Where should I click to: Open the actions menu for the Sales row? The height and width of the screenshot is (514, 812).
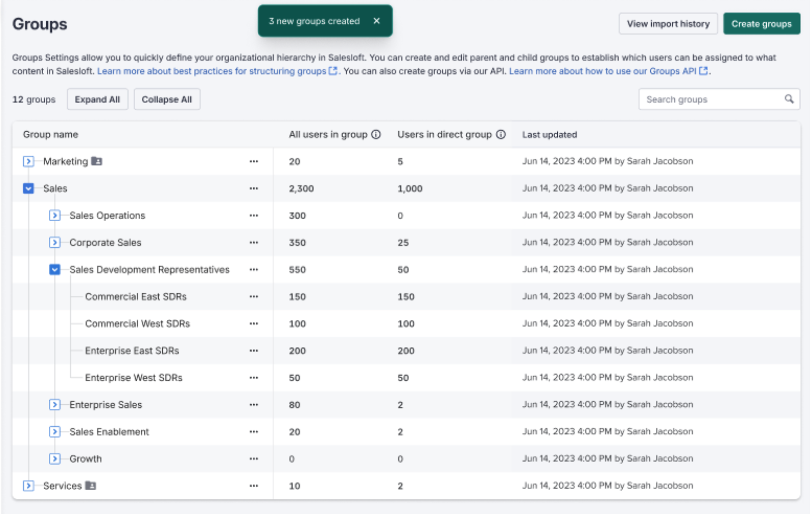[254, 188]
